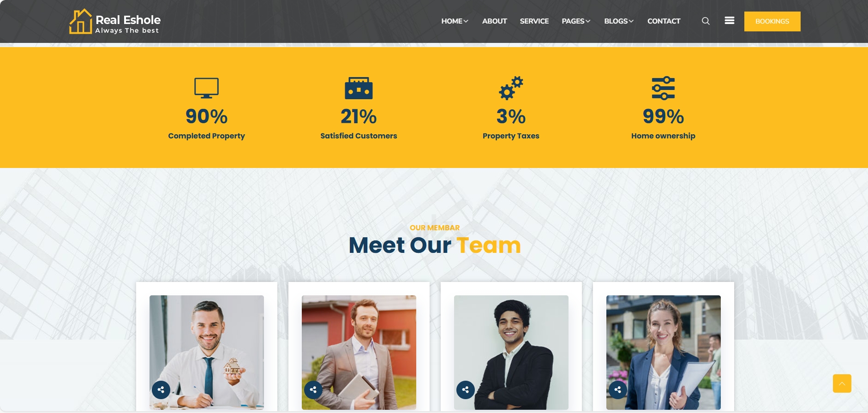Screen dimensions: 868x413
Task: Open the search magnifier icon
Action: pos(706,21)
